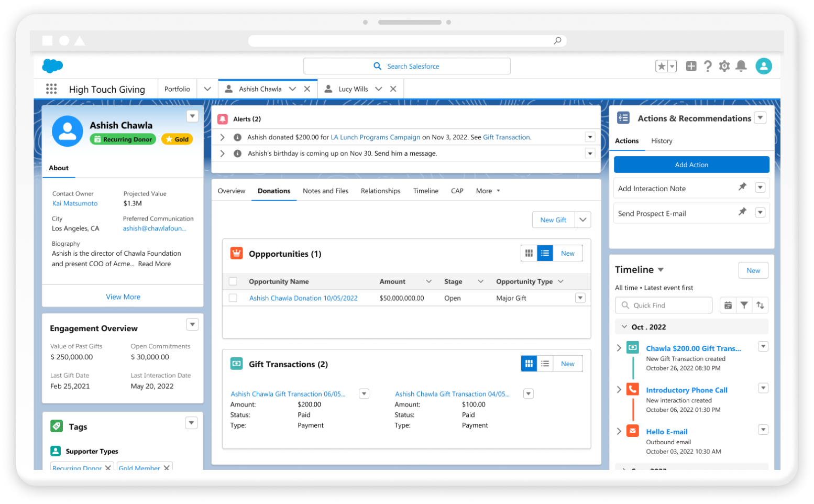Check the Ashish Chawla Donation row checkbox

[x=233, y=298]
